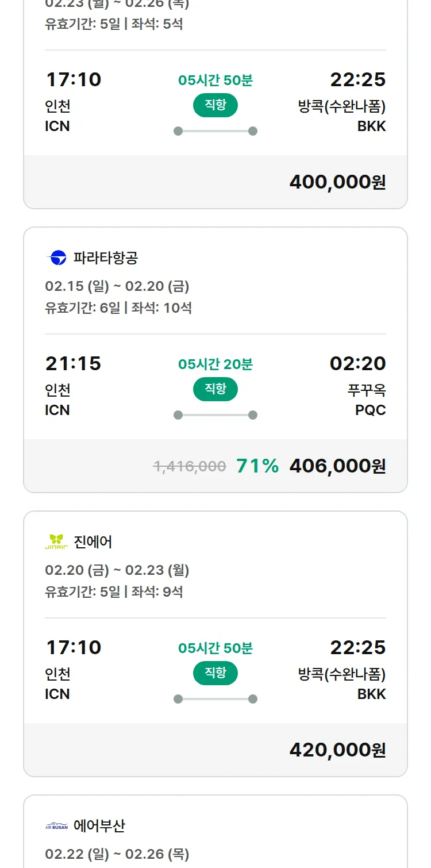Click the Parata Air logo icon
431x868 pixels.
pos(56,258)
